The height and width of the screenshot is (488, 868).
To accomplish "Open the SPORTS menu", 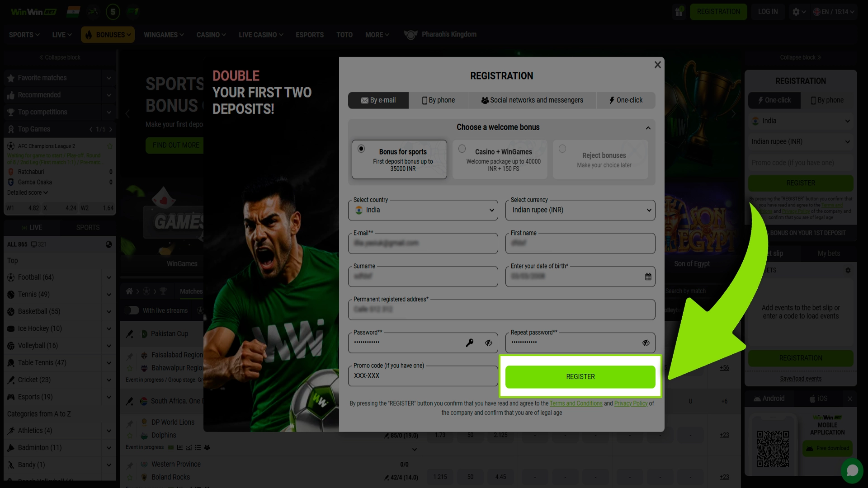I will coord(24,35).
